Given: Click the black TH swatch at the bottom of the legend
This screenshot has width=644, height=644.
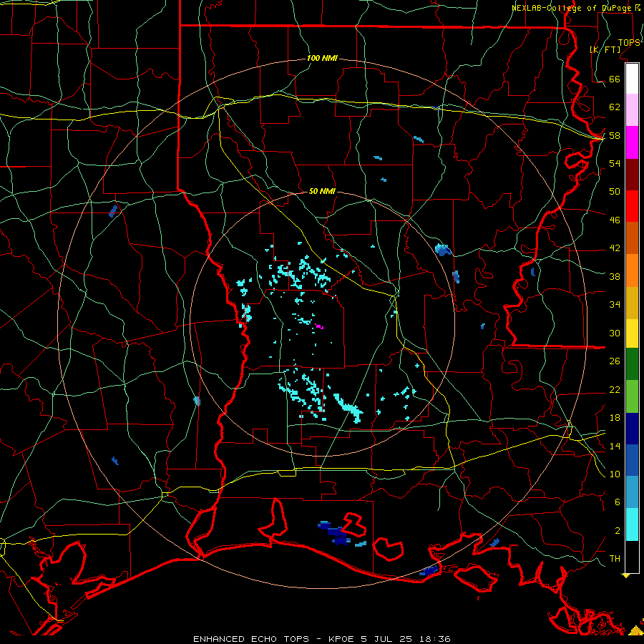Looking at the screenshot, I should 632,557.
